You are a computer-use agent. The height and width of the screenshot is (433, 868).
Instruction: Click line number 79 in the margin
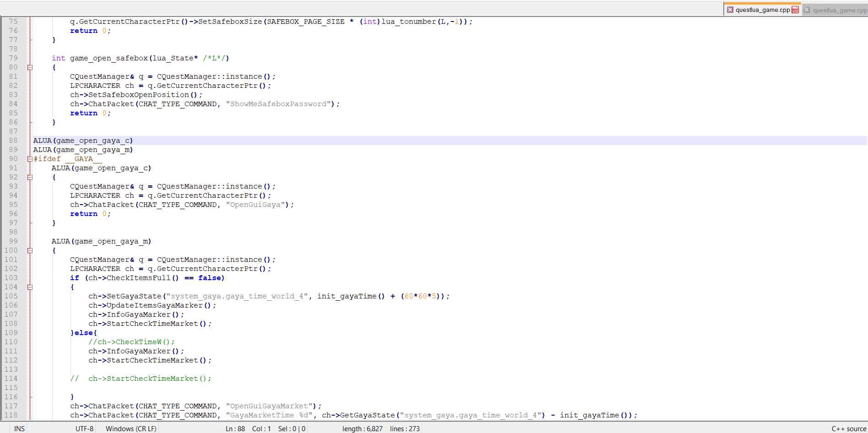click(x=13, y=58)
